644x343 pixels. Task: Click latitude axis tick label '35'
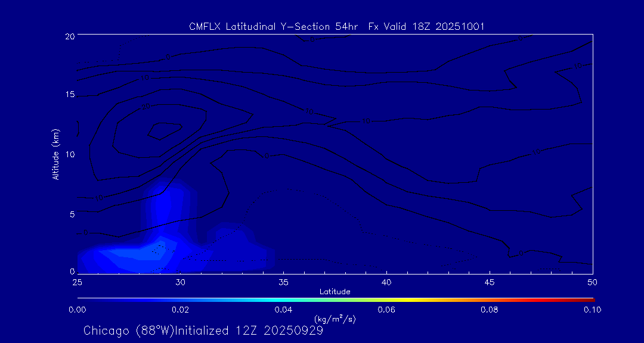pos(283,282)
